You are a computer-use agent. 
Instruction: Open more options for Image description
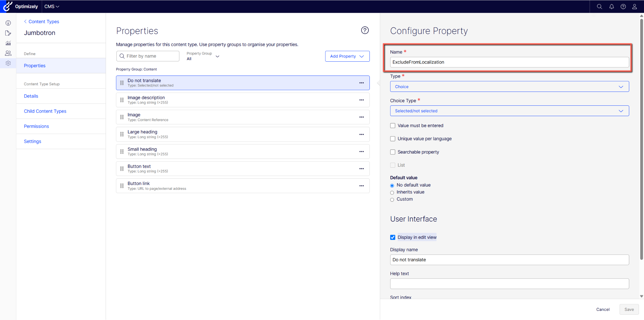click(362, 100)
